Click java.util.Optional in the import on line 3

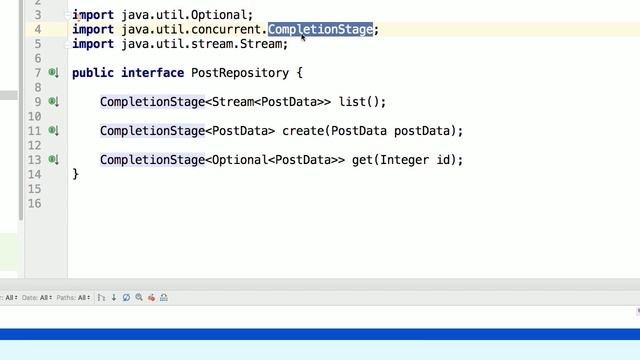pos(184,15)
